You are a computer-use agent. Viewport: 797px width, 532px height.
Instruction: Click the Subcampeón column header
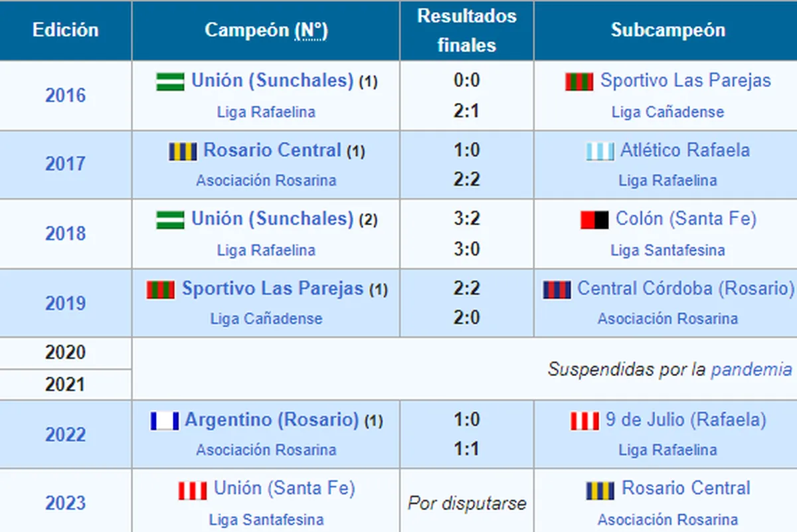point(667,30)
